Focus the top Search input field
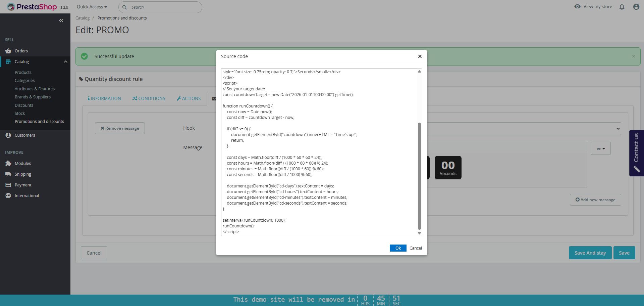This screenshot has height=306, width=644. coord(160,7)
